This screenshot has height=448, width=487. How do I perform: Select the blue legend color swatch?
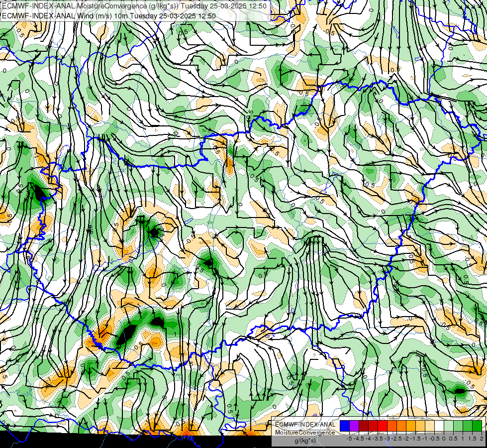345,426
